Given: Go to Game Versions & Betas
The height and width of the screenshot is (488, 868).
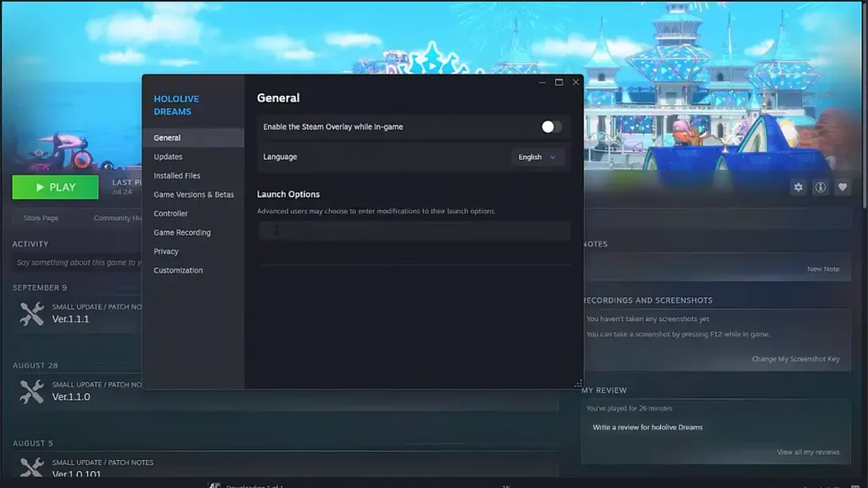Looking at the screenshot, I should click(193, 195).
